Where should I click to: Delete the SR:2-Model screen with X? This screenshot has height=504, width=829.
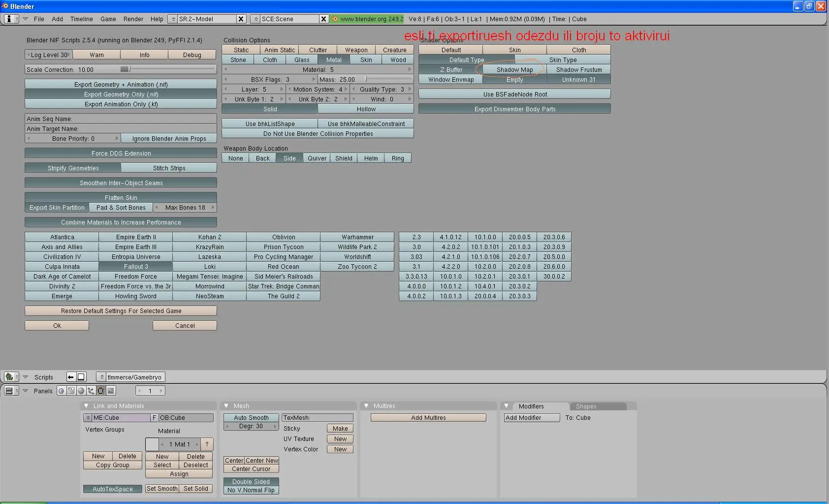click(241, 19)
